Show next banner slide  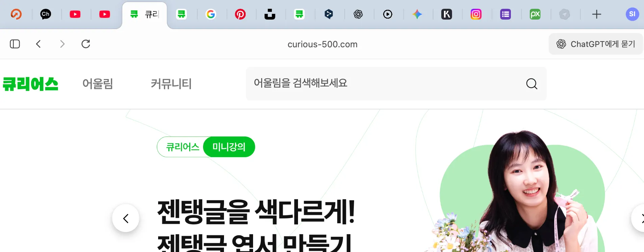click(639, 218)
